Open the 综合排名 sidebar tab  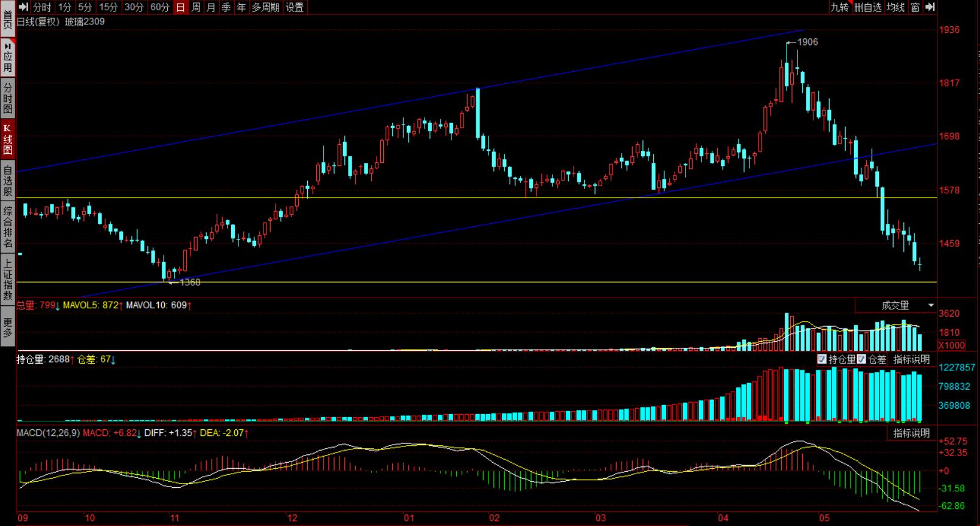coord(7,227)
